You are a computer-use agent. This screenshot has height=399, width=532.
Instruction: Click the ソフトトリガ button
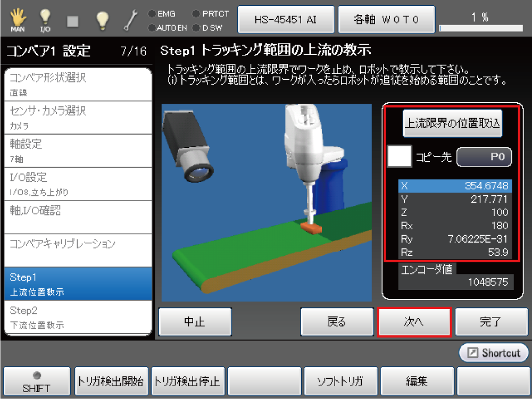tap(340, 381)
